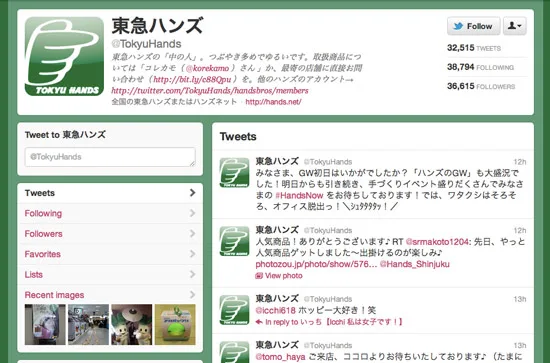Click the @TokyuHands tweet input field
550x363 pixels.
[x=110, y=157]
